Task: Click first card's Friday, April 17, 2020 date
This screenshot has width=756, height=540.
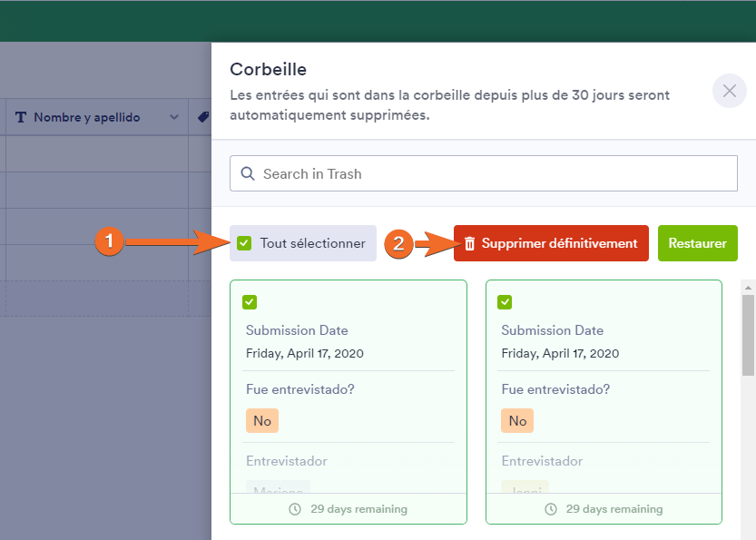Action: point(305,353)
